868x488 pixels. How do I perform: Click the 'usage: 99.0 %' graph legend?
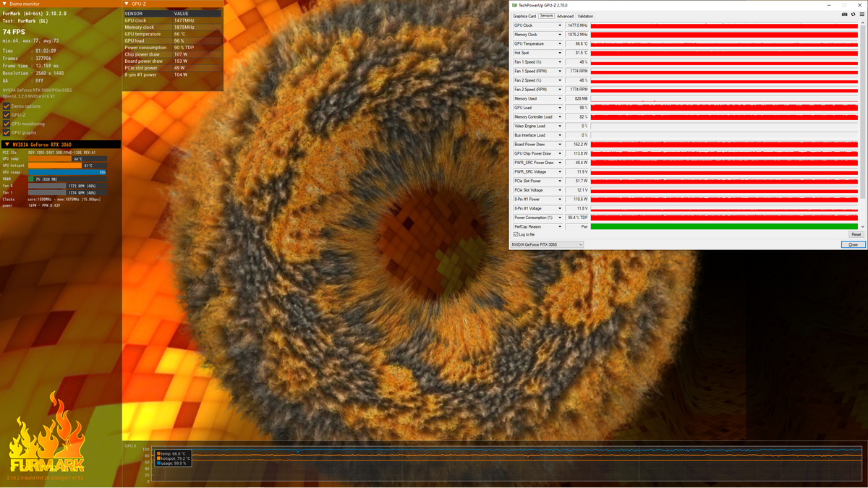point(173,463)
